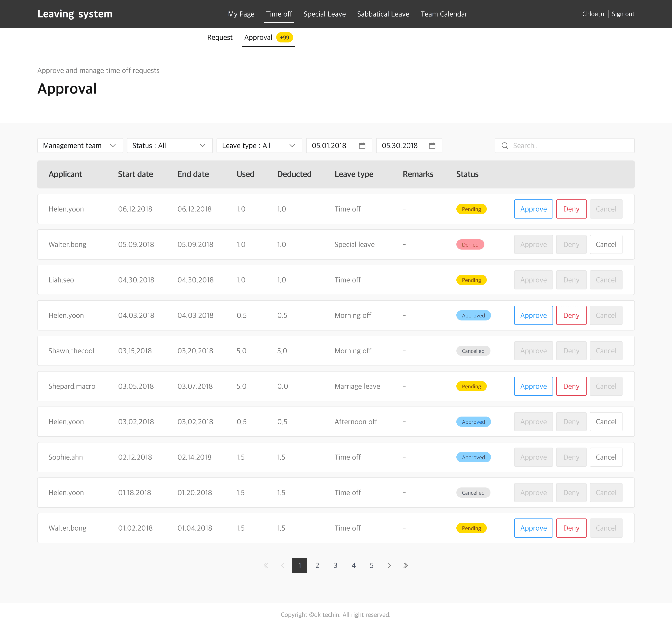This screenshot has height=626, width=672.
Task: Click the Sign out link
Action: [x=623, y=14]
